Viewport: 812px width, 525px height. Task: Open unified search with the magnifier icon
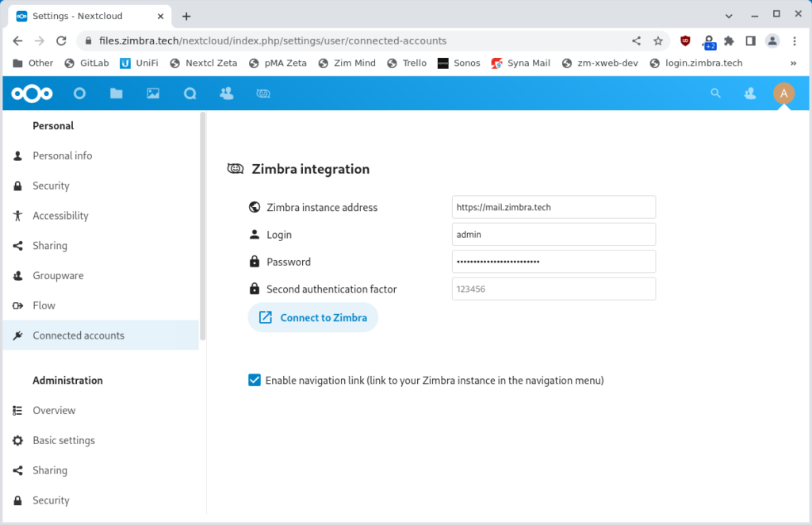point(715,93)
